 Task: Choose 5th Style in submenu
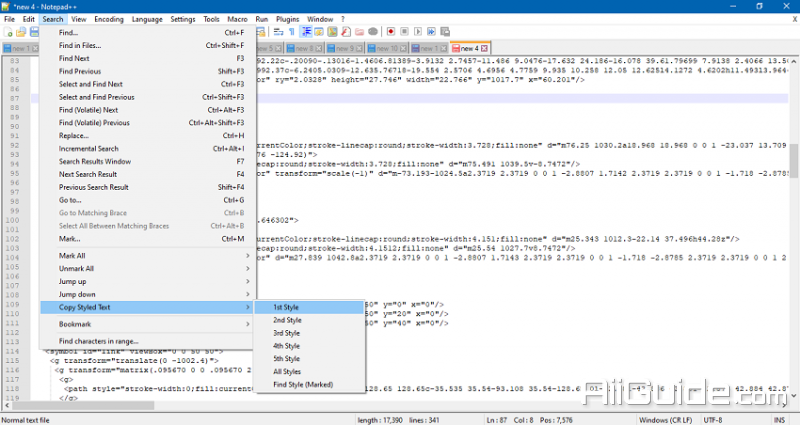coord(309,359)
